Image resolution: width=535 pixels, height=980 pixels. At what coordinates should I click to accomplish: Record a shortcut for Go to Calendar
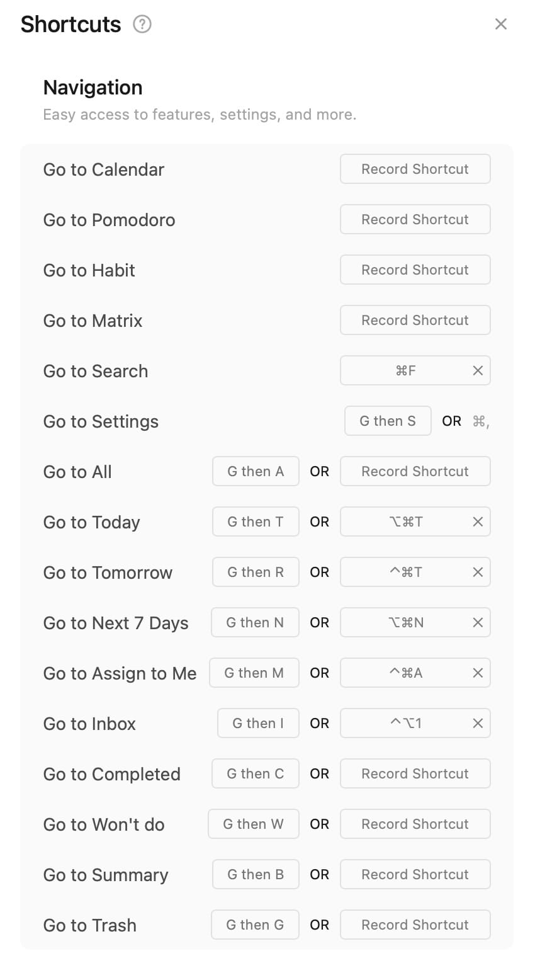coord(415,169)
